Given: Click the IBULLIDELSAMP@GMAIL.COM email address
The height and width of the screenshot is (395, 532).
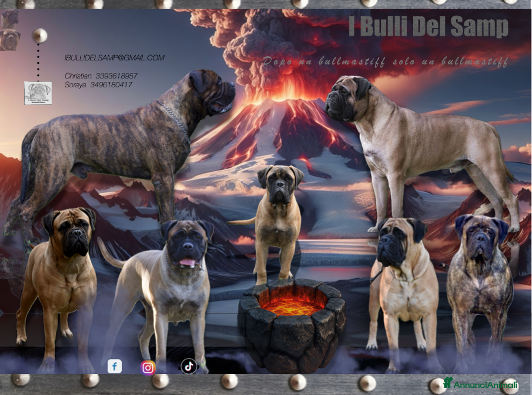Looking at the screenshot, I should pos(114,58).
